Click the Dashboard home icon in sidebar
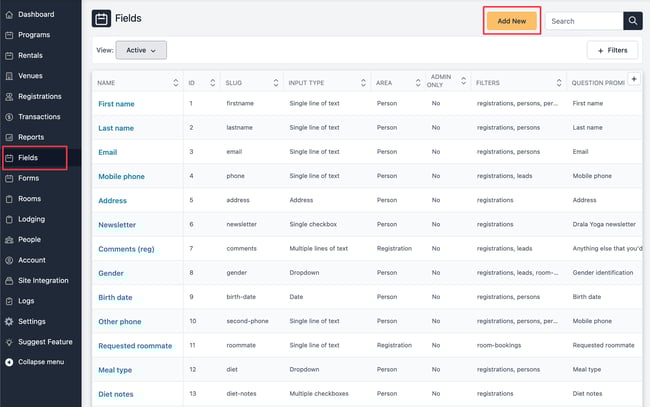650x407 pixels. pos(9,15)
